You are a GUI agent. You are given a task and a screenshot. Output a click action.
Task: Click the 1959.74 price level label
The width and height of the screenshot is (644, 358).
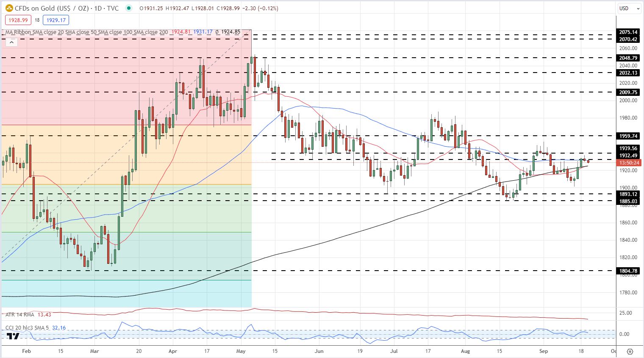coord(628,136)
